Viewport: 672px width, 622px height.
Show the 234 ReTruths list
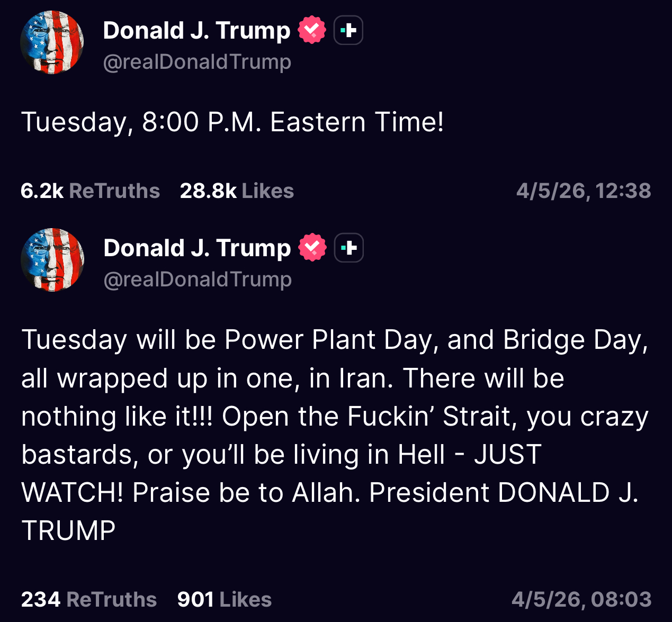coord(89,600)
